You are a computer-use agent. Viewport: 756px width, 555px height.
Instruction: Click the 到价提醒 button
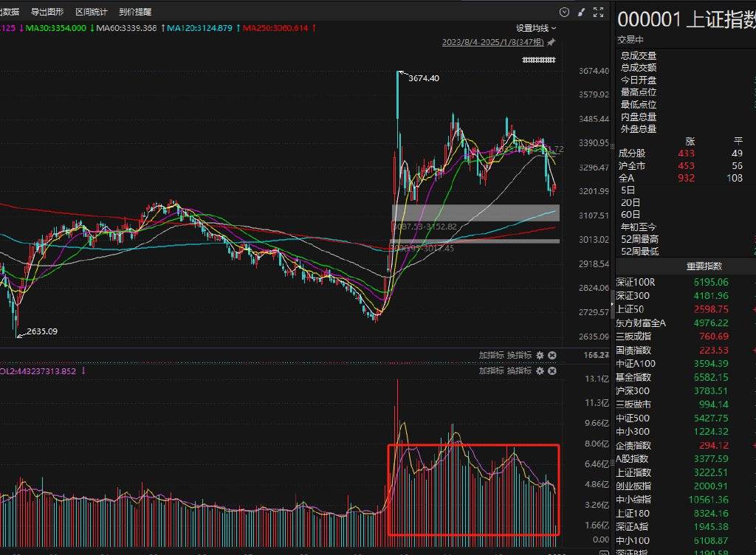[135, 12]
